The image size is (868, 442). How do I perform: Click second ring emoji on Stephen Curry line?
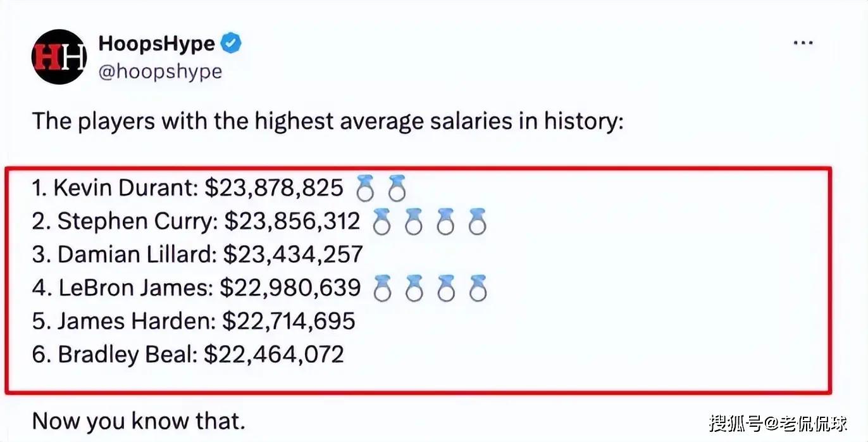tap(414, 222)
